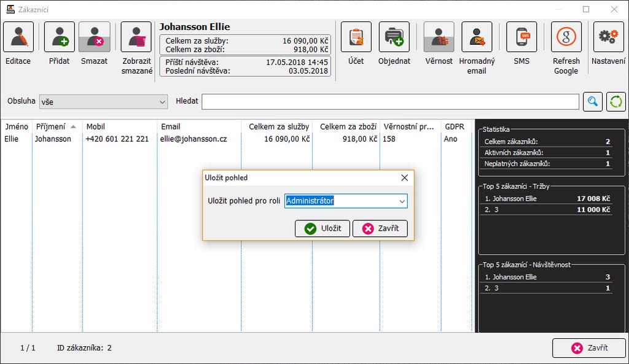Select the cell 'Johansson' in the table
This screenshot has height=364, width=629.
coord(53,139)
